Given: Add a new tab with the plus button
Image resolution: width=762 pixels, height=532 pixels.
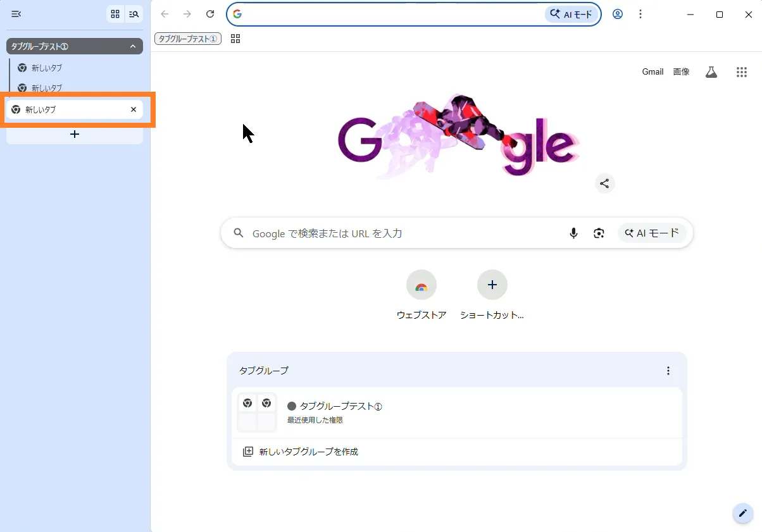Looking at the screenshot, I should coord(75,134).
